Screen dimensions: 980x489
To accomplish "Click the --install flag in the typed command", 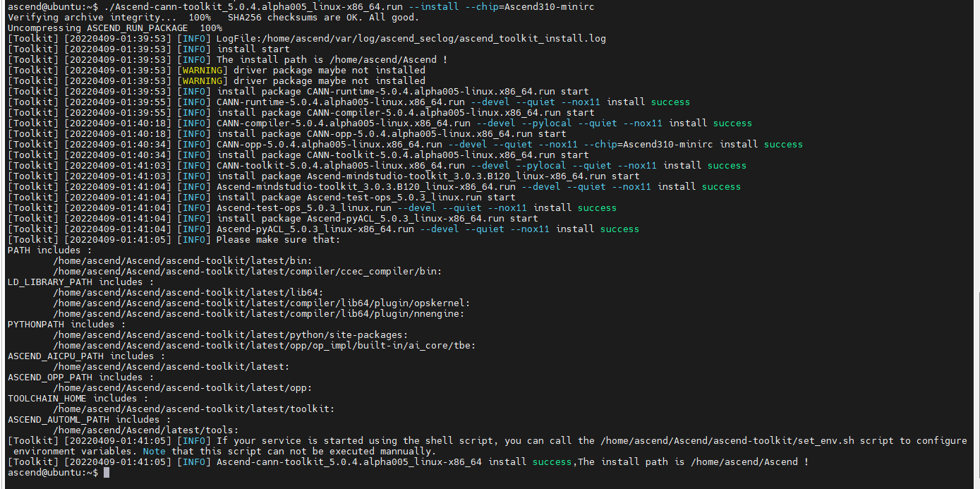I will coord(434,6).
